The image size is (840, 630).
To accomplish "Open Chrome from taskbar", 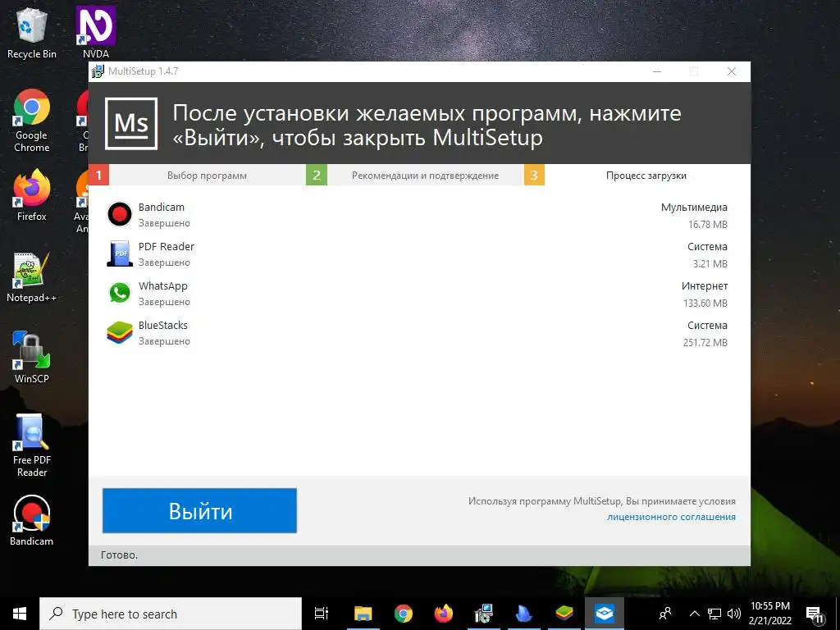I will 404,614.
